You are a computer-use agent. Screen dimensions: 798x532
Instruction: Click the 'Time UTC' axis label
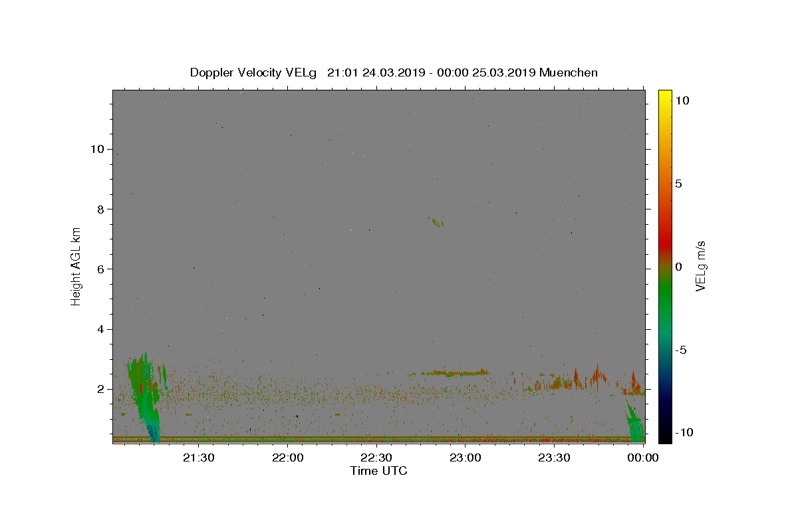[378, 471]
